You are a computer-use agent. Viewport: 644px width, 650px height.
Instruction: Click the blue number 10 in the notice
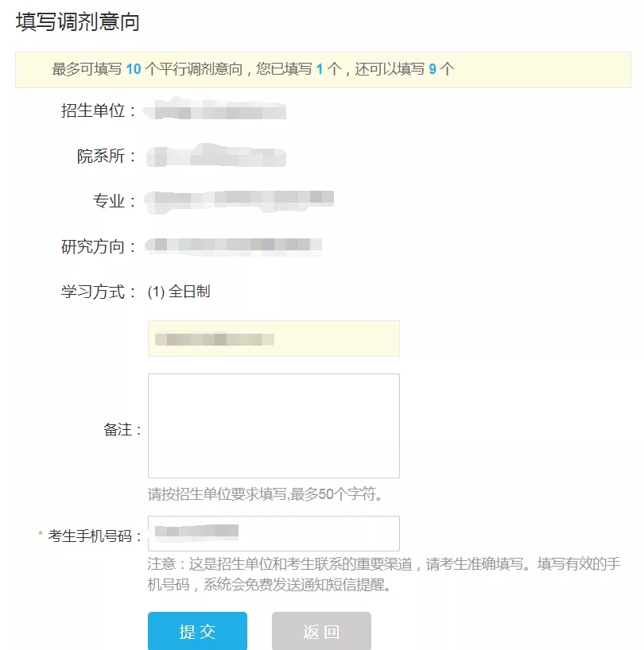(133, 69)
